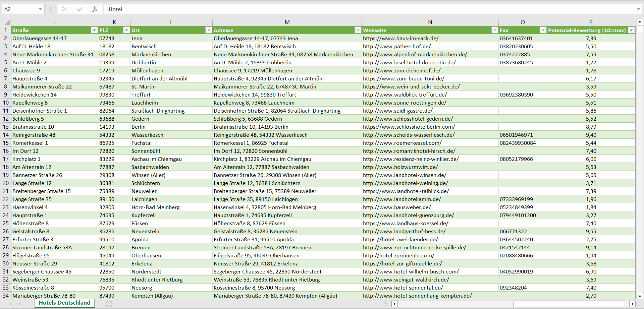Open the Fax column filter dropdown
This screenshot has height=309, width=644.
pyautogui.click(x=543, y=30)
